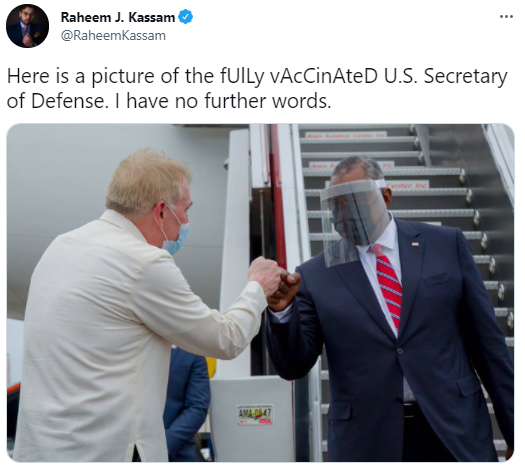Screen dimensions: 525x473
Task: Click the tweet text to open details
Action: tap(257, 89)
